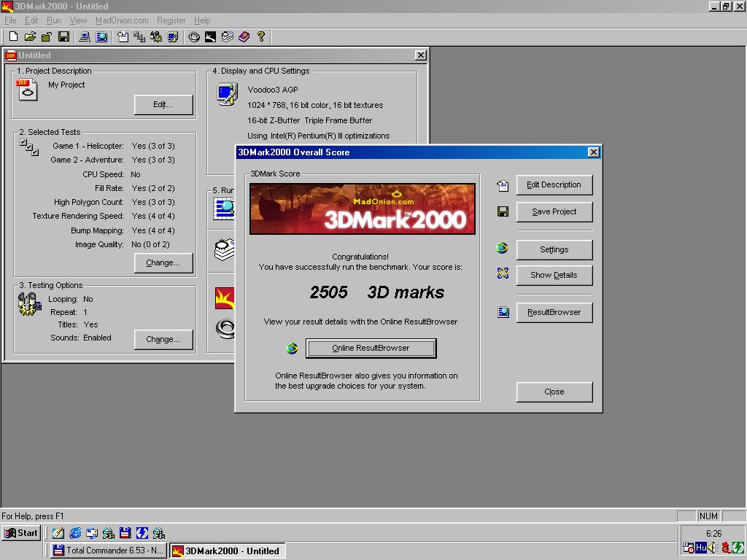The width and height of the screenshot is (747, 560).
Task: Click the floppy icon next to Save Project
Action: (x=503, y=211)
